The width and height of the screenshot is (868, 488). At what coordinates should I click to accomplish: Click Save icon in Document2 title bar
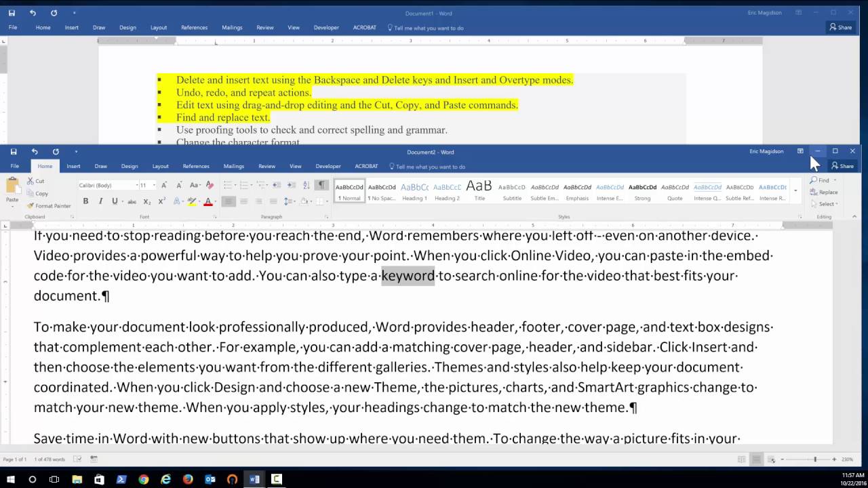point(13,152)
